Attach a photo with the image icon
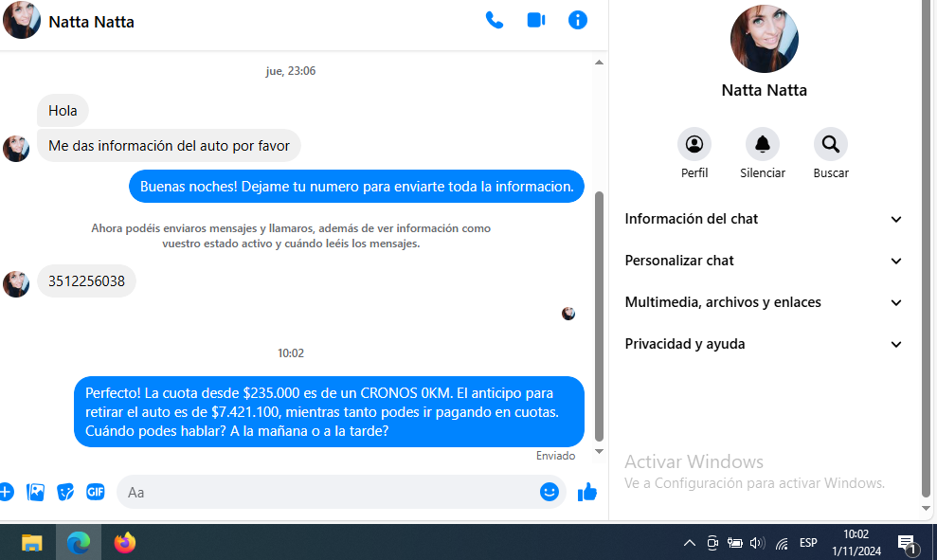The width and height of the screenshot is (937, 560). (x=36, y=492)
